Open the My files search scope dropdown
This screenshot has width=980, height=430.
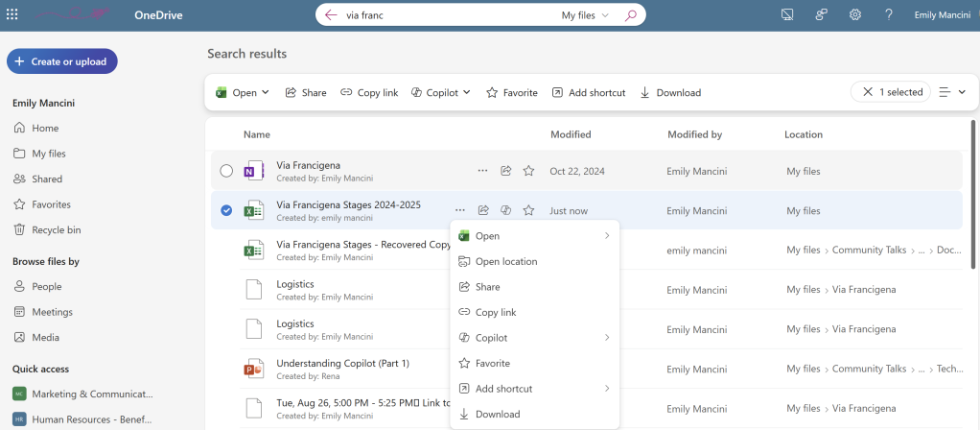[585, 15]
